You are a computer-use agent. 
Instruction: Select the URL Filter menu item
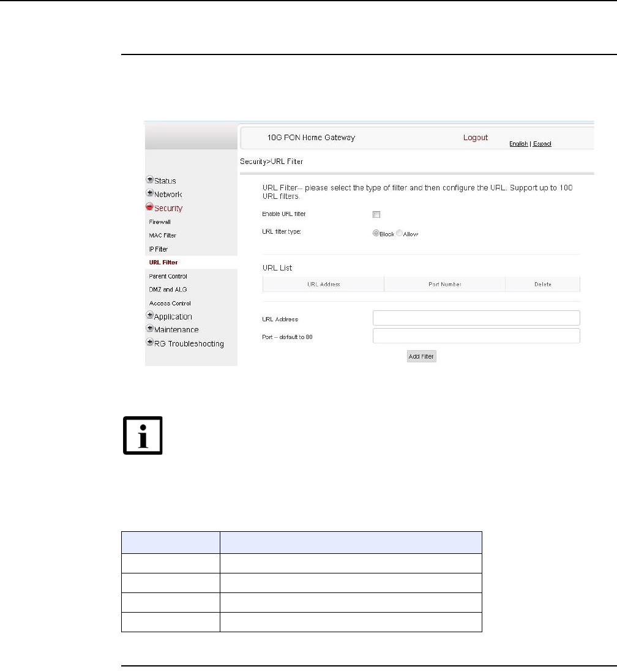tap(163, 263)
